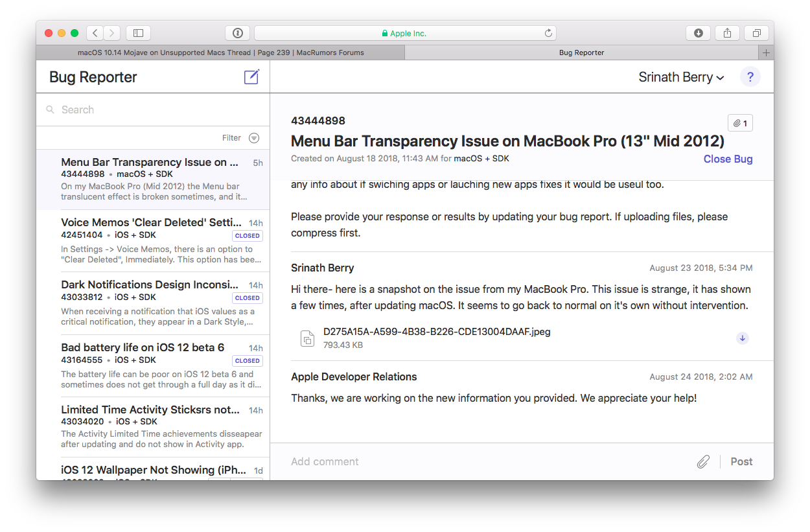Click the file name D275A15A-A599-4B38-B226-CDE13004DAAF.jpeg

pyautogui.click(x=437, y=332)
